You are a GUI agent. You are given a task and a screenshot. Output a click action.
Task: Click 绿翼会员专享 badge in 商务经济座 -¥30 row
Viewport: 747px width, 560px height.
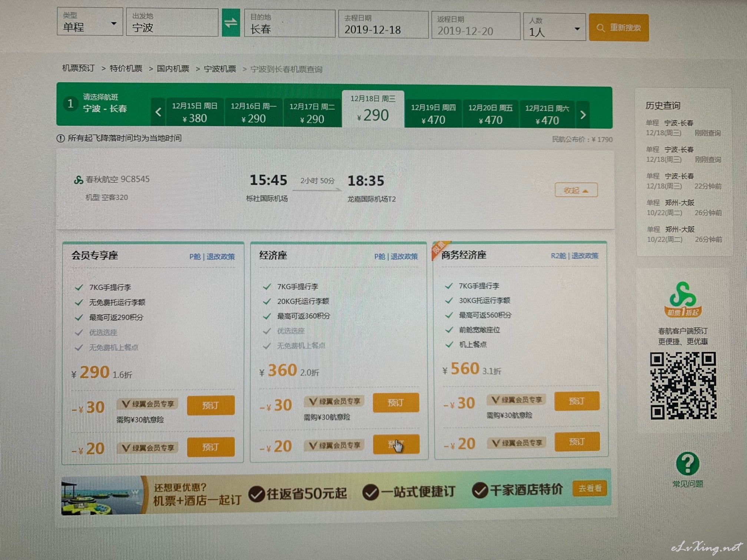(517, 400)
